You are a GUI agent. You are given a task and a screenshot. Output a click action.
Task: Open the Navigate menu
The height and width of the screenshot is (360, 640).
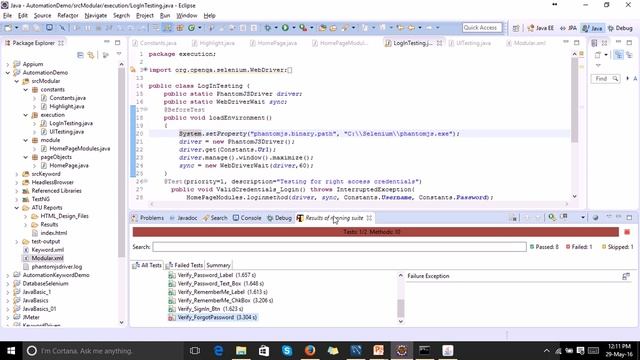click(96, 16)
